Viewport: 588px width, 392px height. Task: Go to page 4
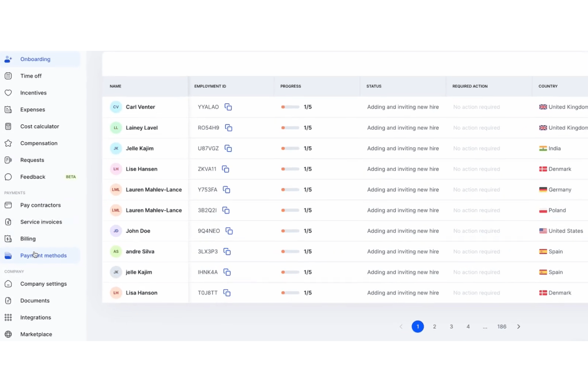(x=468, y=326)
